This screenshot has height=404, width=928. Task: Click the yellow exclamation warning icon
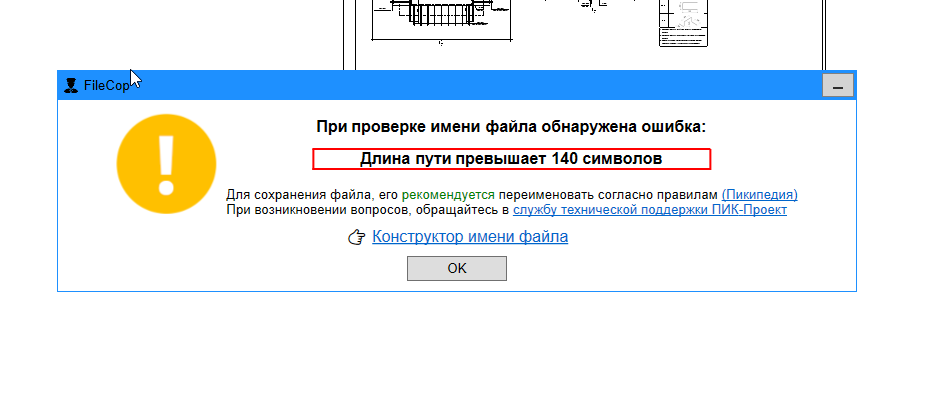pyautogui.click(x=166, y=164)
